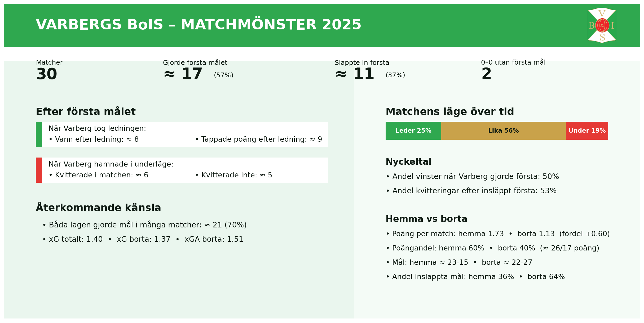
Task: Click the Kvitterade i matchen bullet
Action: [98, 175]
